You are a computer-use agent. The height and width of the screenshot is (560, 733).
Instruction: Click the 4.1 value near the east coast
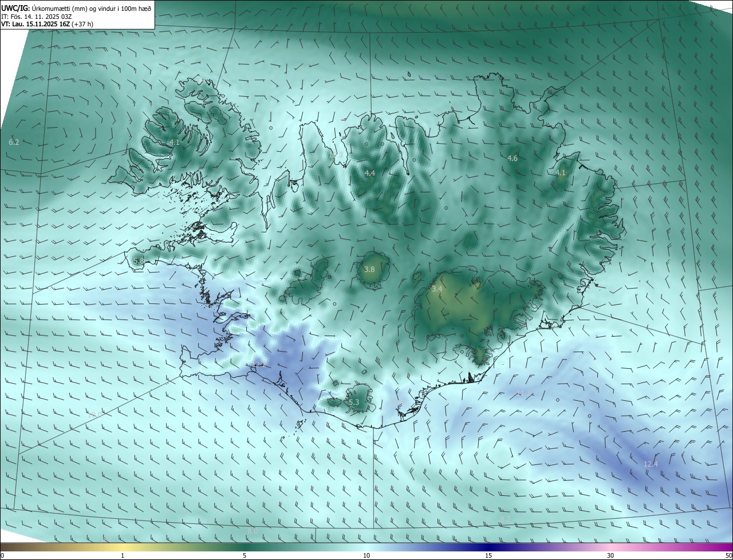click(561, 172)
